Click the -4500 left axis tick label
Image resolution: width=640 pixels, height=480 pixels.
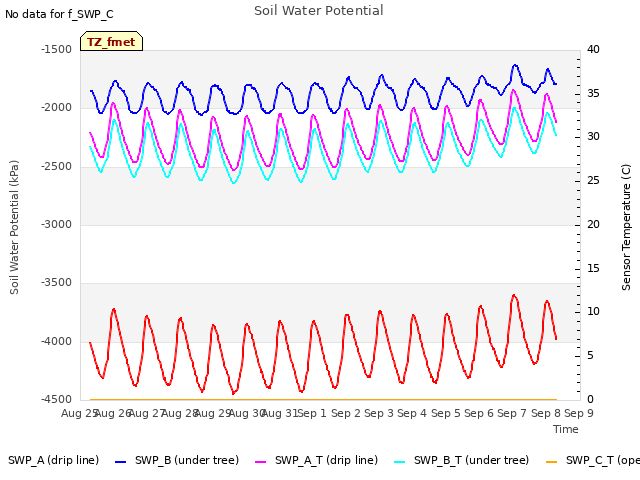coord(56,399)
